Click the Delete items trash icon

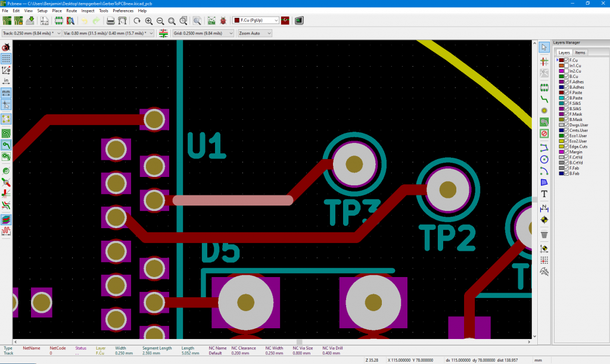tap(544, 235)
